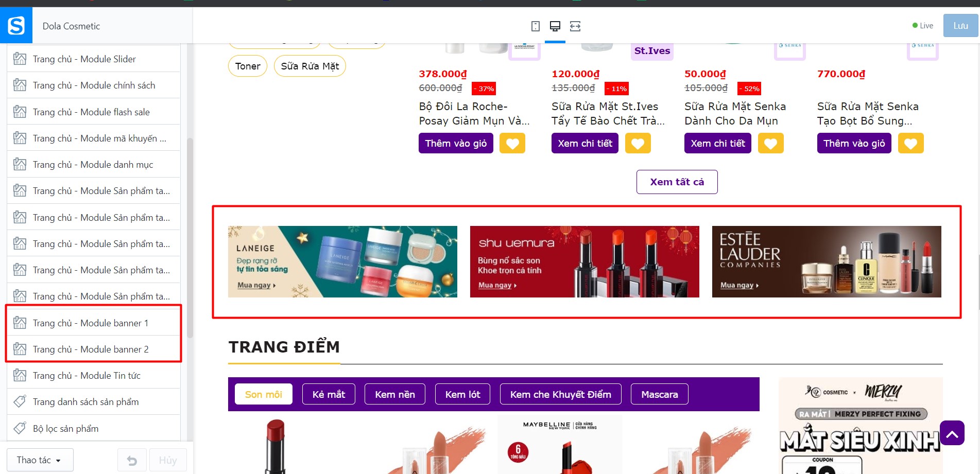The height and width of the screenshot is (474, 980).
Task: Click Xem chi tiết for St.Ives product
Action: [585, 143]
